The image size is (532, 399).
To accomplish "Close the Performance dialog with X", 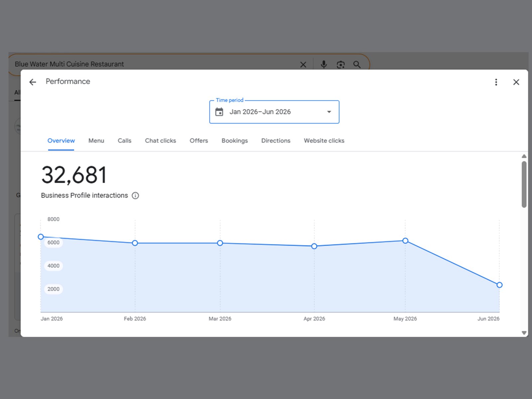I will [516, 82].
